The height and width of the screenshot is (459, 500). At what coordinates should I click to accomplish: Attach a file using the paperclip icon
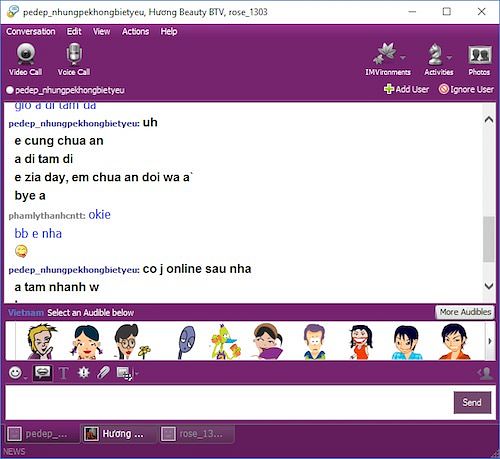(103, 373)
